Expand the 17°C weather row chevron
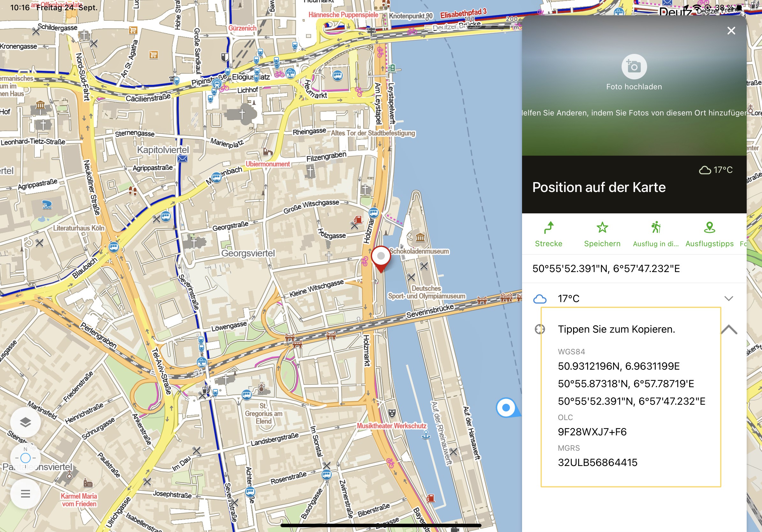Image resolution: width=762 pixels, height=532 pixels. coord(728,299)
